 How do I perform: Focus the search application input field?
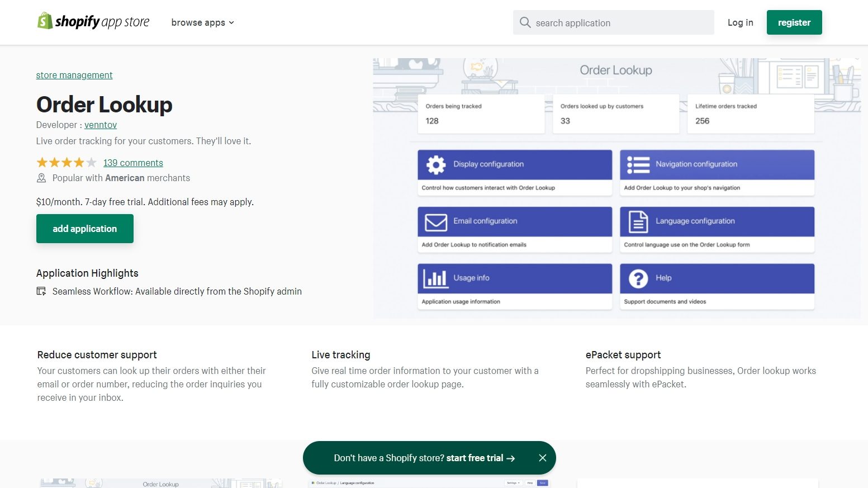tap(620, 23)
